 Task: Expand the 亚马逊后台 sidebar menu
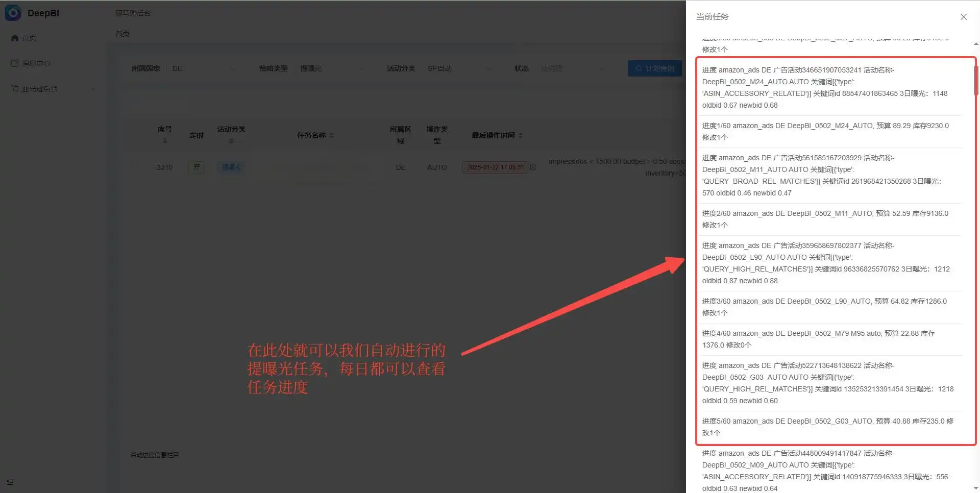(53, 89)
